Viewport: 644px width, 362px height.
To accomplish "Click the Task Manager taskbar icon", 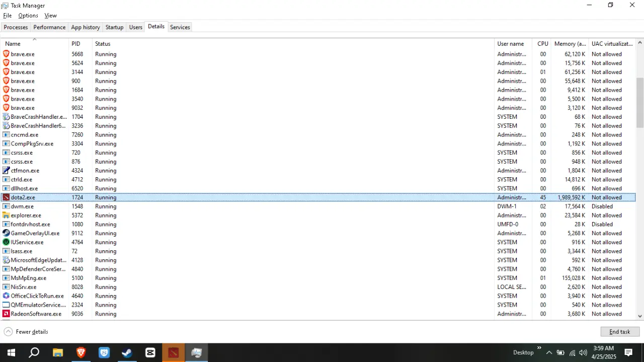I will pos(196,352).
